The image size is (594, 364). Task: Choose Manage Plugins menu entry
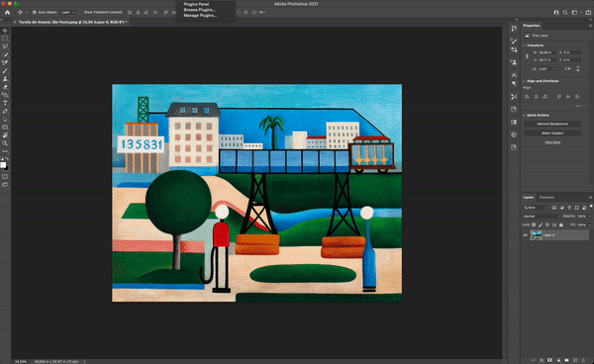tap(200, 16)
